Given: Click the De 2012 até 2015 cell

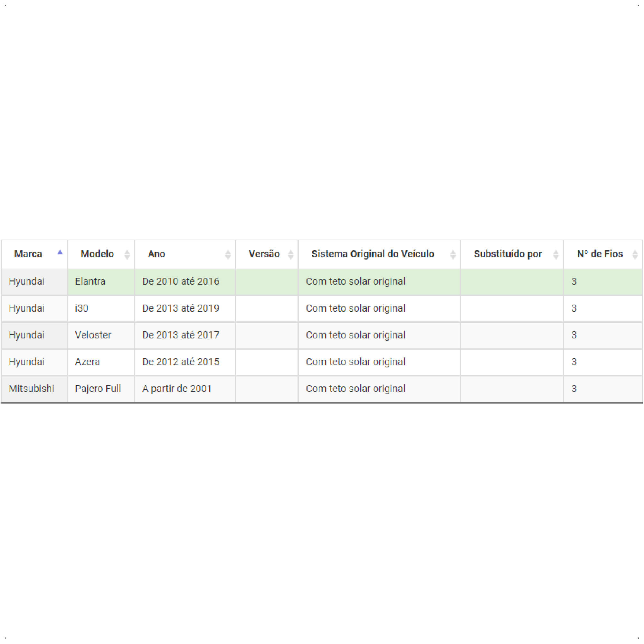Looking at the screenshot, I should coord(185,362).
